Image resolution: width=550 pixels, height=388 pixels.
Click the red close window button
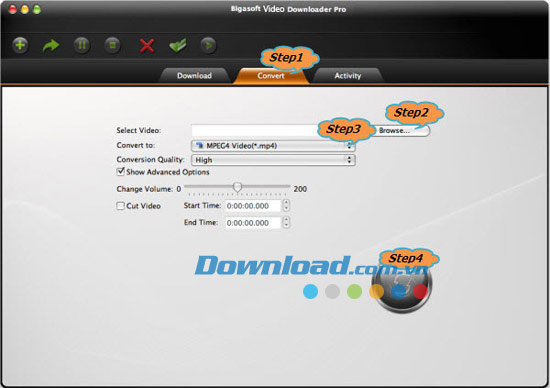[13, 9]
